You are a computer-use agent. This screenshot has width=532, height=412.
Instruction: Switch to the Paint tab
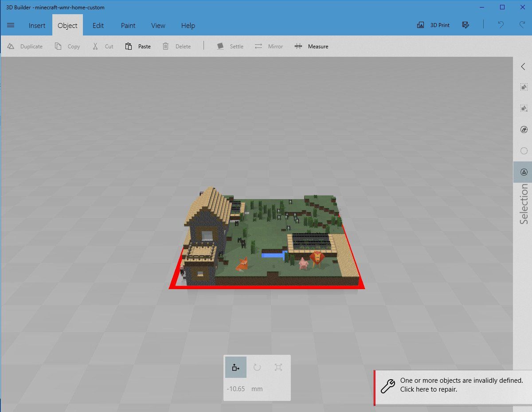point(128,25)
